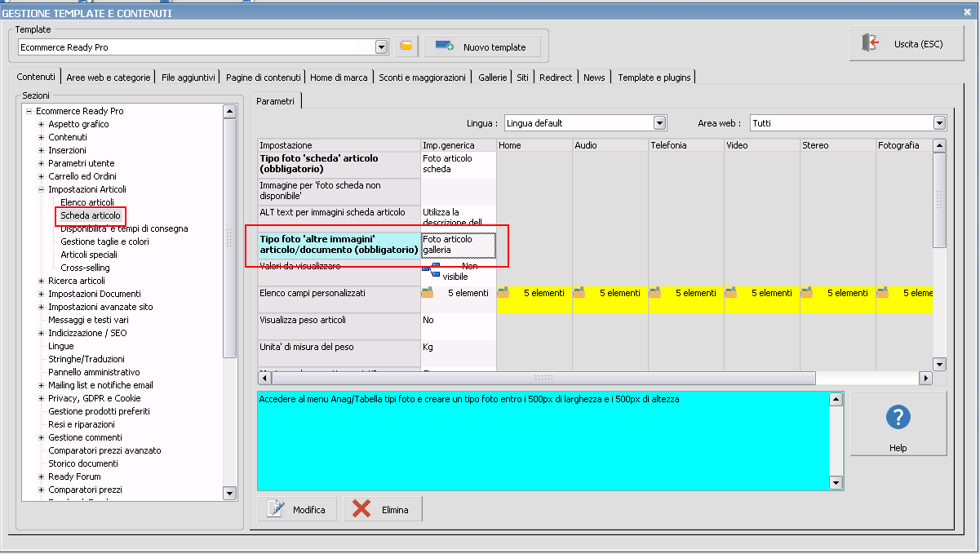Select Scheda articolo tree item
The height and width of the screenshot is (554, 980).
click(x=91, y=215)
